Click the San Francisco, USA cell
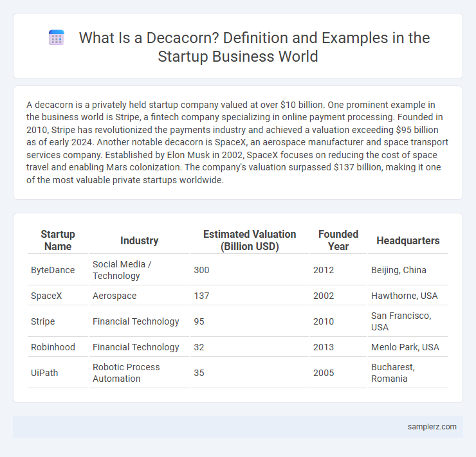The image size is (476, 457). 408,321
